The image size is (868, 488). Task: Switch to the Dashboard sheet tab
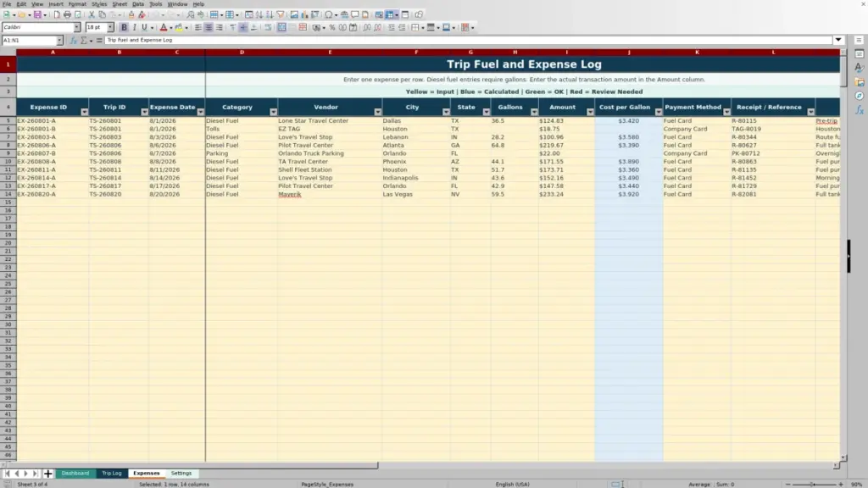(x=75, y=474)
